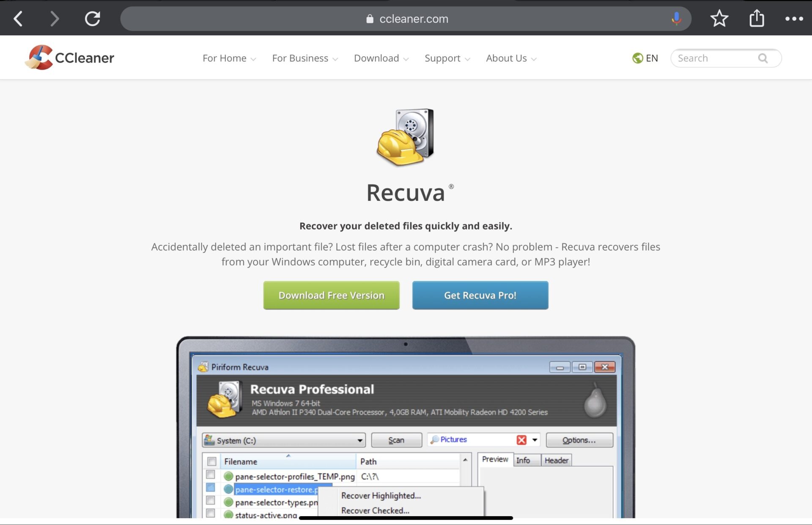Open the Pictures filter dropdown arrow
Image resolution: width=812 pixels, height=525 pixels.
(x=535, y=440)
